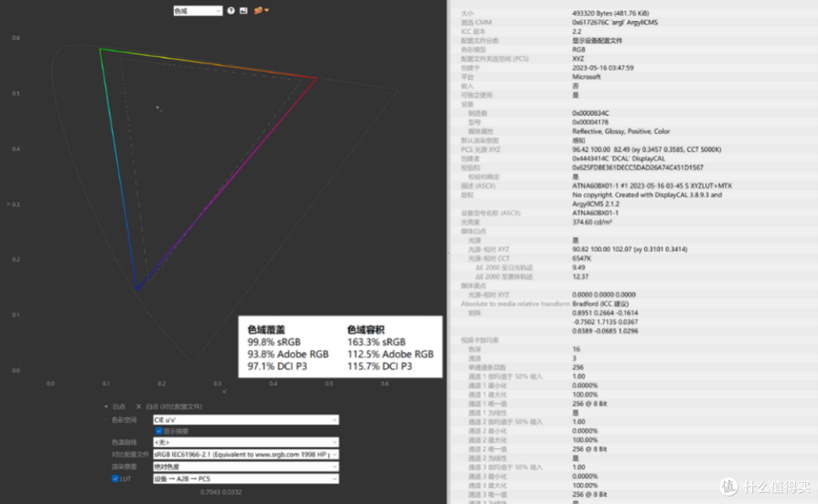The image size is (818, 504).
Task: Open the help question-mark icon
Action: click(x=230, y=11)
